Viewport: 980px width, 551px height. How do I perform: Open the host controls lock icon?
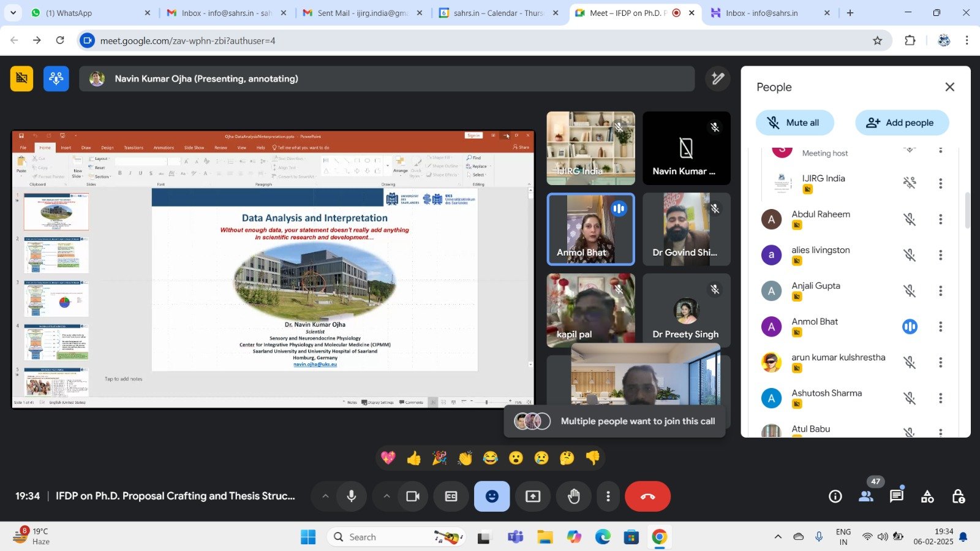(958, 496)
